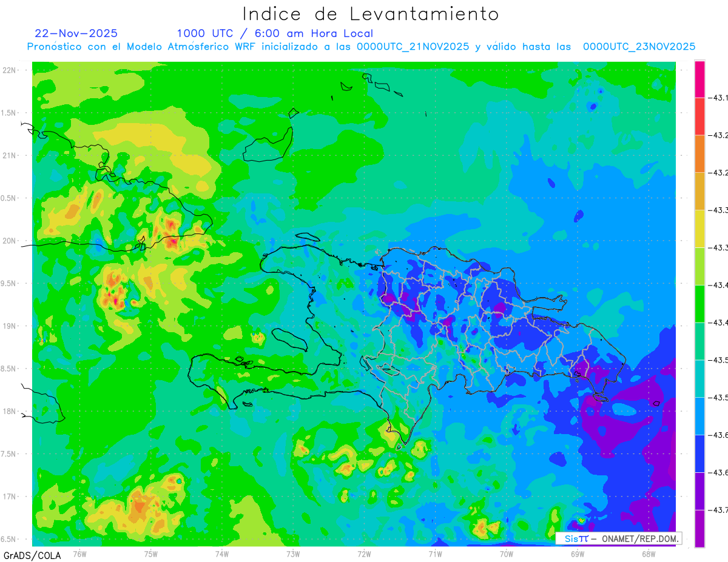The image size is (728, 562).
Task: Click the 9.5N latitude tick label
Action: (9, 283)
